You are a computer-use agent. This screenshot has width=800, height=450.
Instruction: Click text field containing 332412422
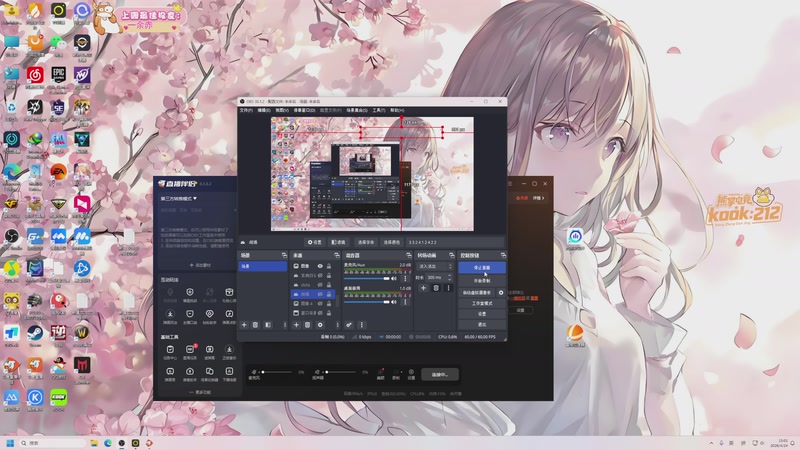[455, 242]
